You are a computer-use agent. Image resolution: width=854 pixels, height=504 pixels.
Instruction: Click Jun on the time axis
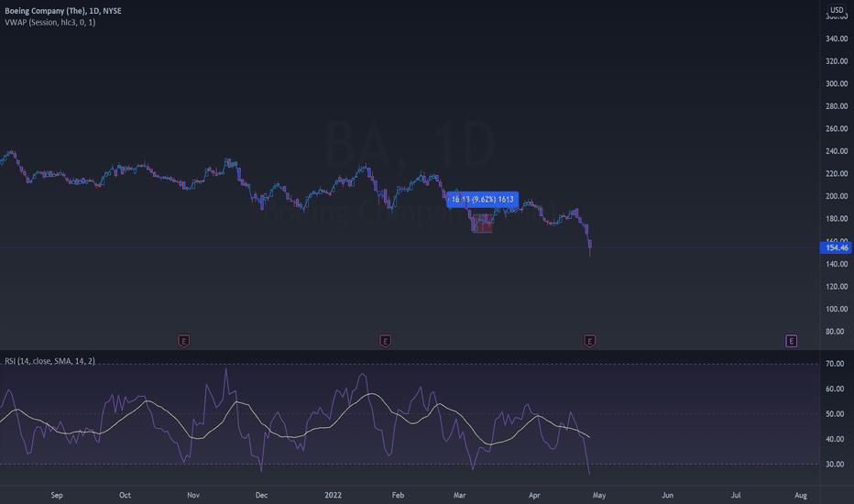coord(668,495)
